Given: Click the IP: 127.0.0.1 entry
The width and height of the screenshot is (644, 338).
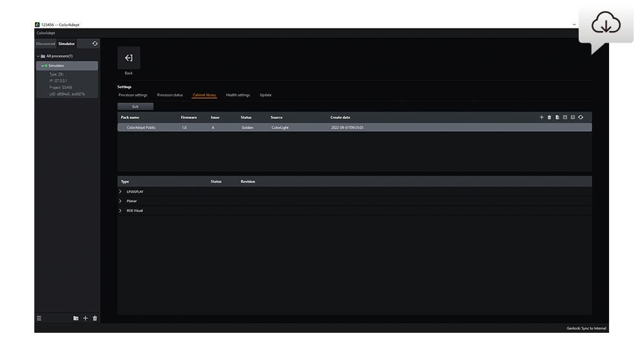Looking at the screenshot, I should tap(58, 81).
